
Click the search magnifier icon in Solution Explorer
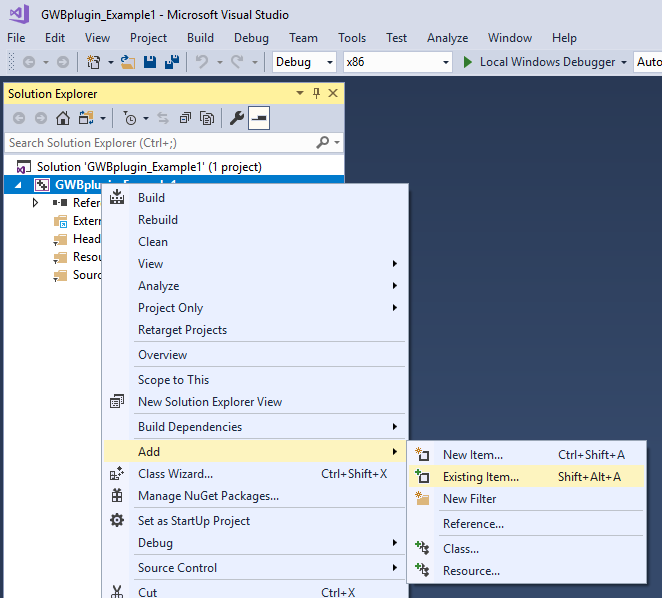[323, 142]
